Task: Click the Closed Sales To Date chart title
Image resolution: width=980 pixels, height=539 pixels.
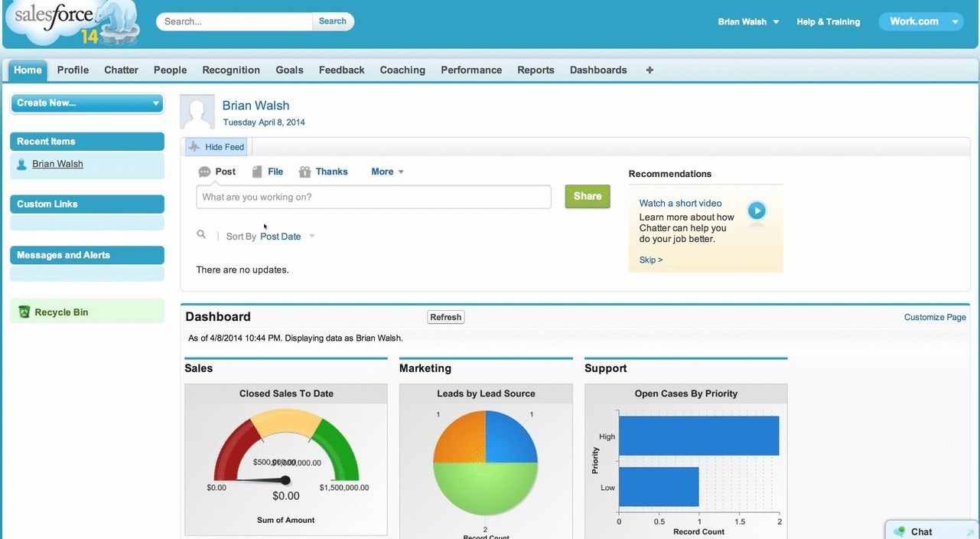Action: (286, 394)
